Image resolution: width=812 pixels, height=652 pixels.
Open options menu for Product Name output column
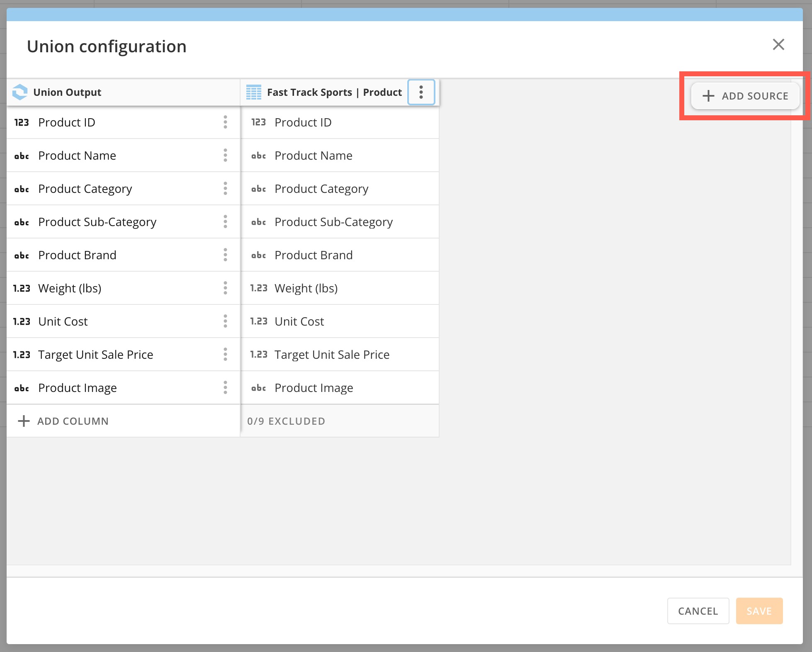[225, 156]
